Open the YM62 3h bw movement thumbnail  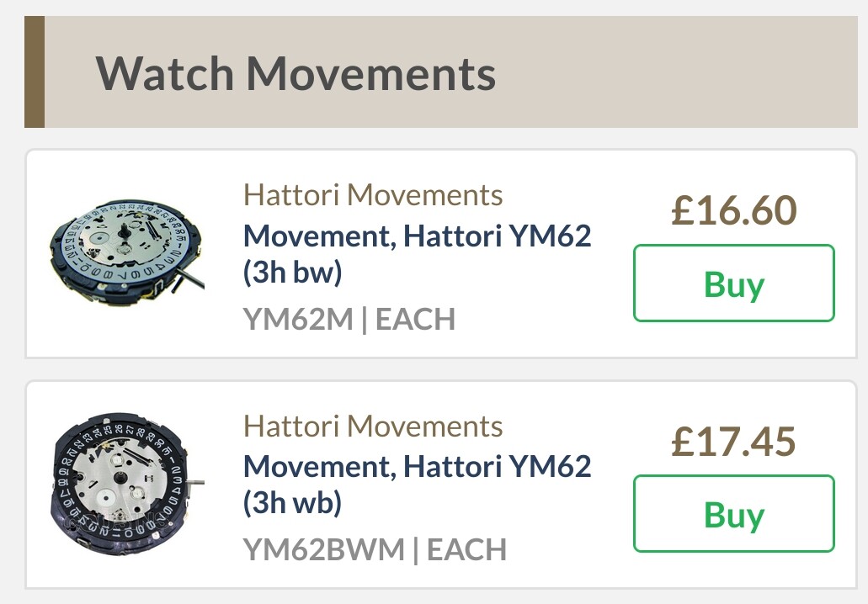(x=127, y=252)
